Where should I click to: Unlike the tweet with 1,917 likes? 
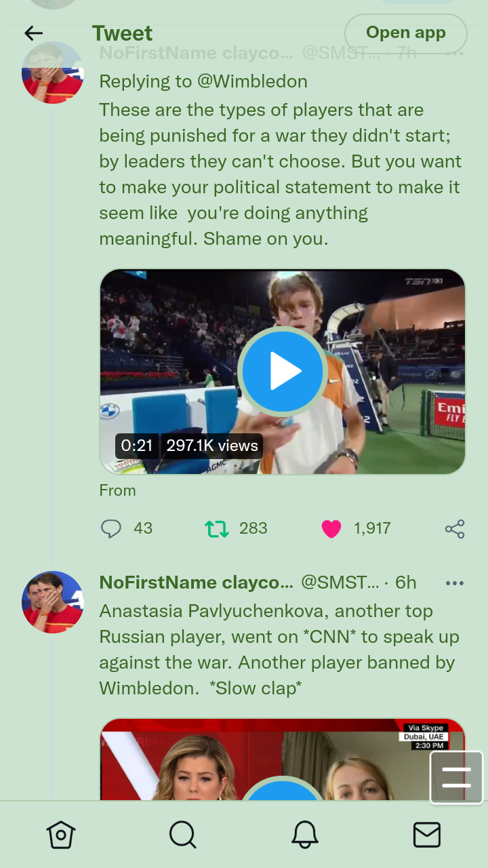[331, 528]
